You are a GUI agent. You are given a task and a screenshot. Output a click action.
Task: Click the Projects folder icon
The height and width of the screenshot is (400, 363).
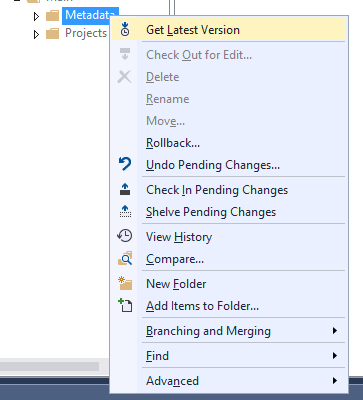[52, 34]
